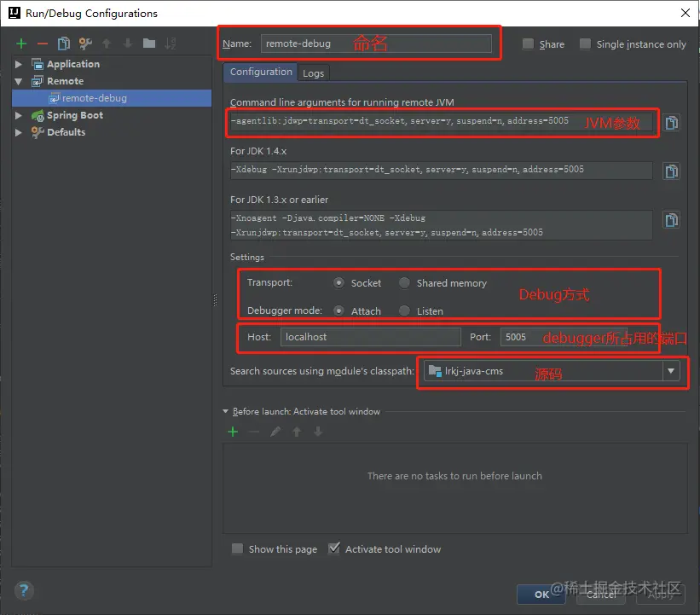Select the Socket transport radio button
Image resolution: width=700 pixels, height=615 pixels.
pos(338,282)
